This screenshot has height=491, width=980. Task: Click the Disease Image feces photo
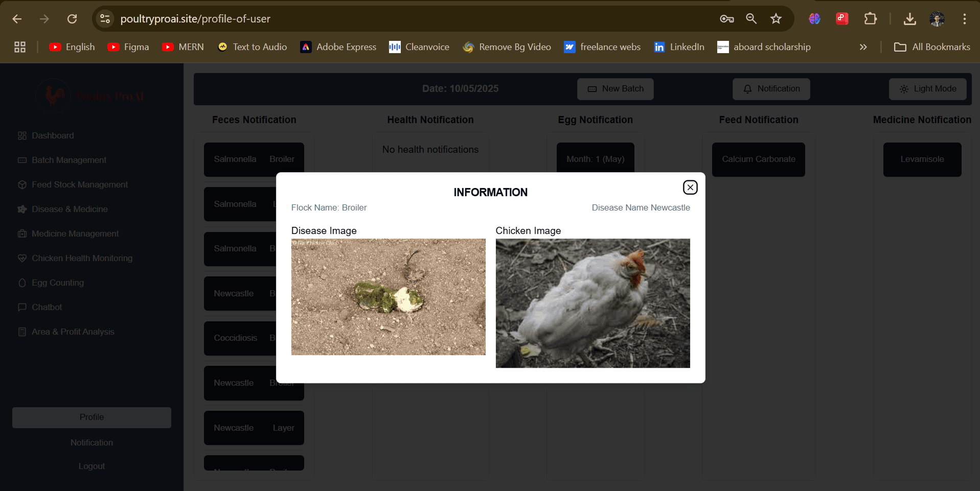coord(389,297)
